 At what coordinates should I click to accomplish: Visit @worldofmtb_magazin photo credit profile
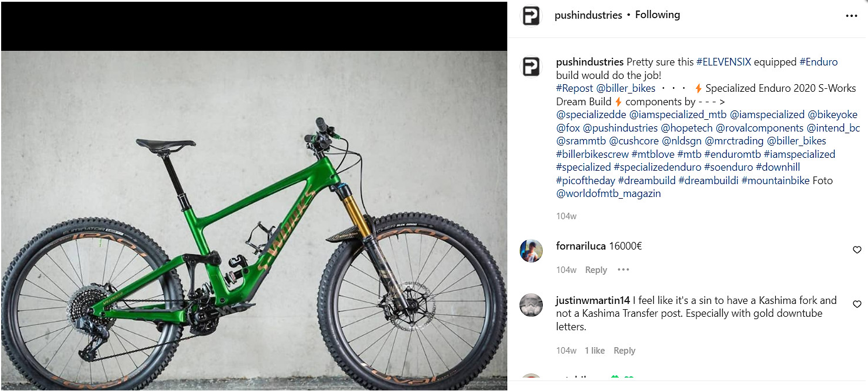click(608, 193)
